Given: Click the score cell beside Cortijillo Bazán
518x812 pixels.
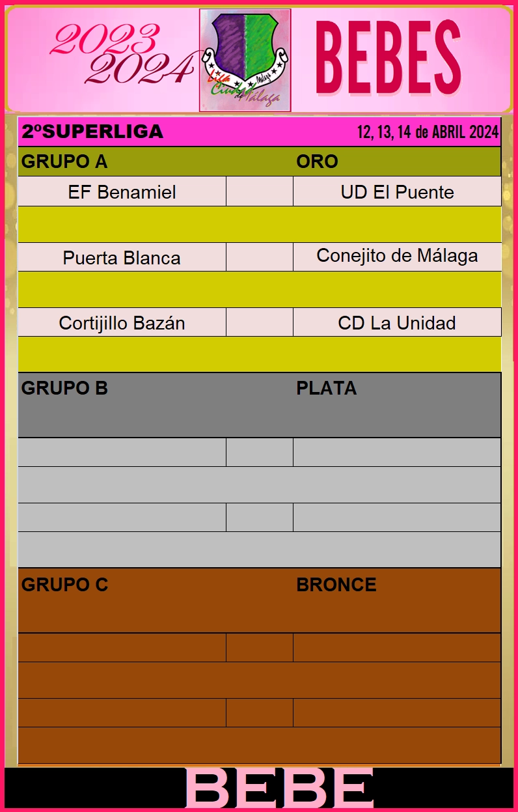Looking at the screenshot, I should coord(260,322).
